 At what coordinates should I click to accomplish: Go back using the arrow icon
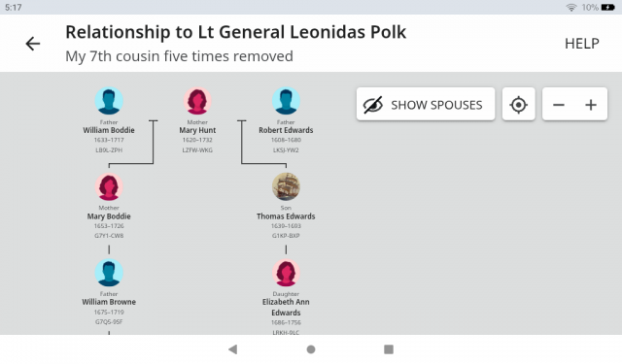(x=33, y=44)
